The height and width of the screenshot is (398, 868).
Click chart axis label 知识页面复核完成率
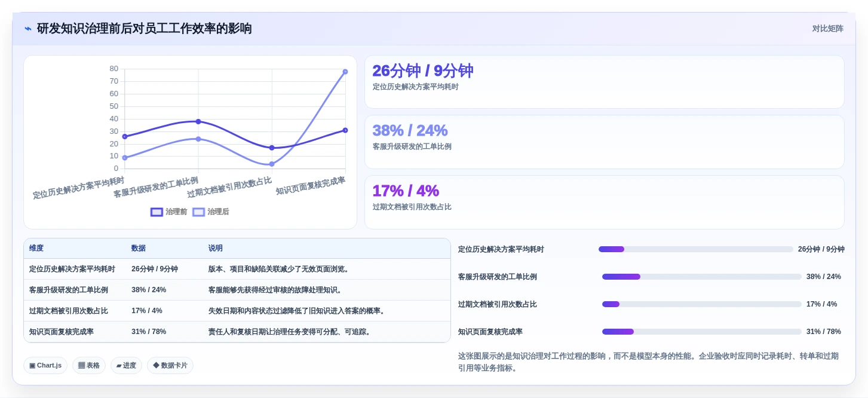pos(311,186)
